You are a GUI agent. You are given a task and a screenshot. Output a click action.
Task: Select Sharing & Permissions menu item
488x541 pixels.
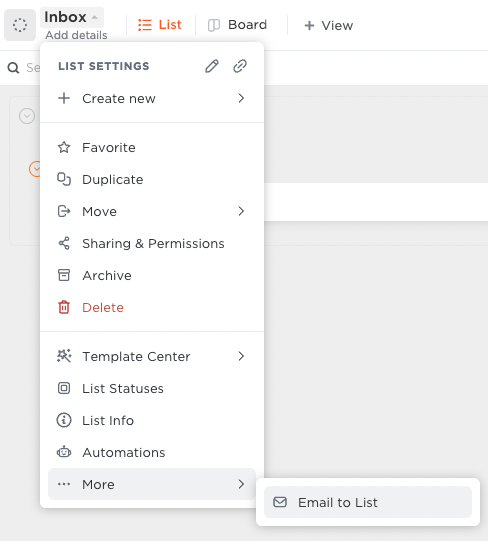[152, 244]
